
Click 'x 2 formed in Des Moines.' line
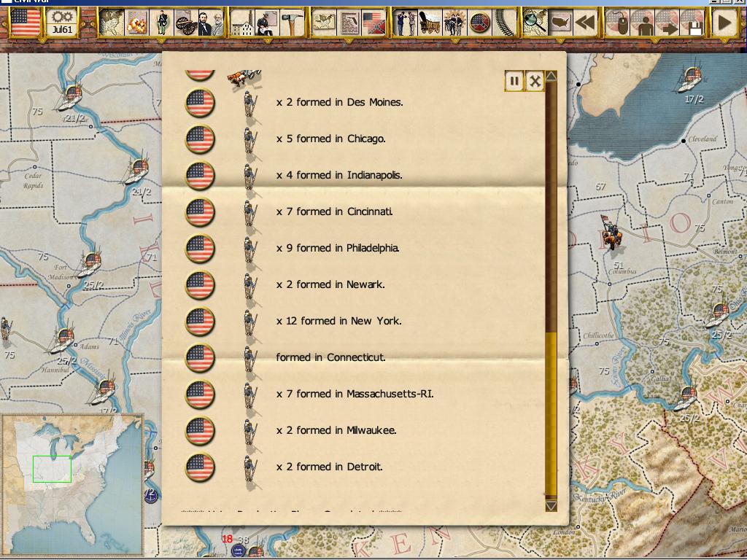click(x=339, y=102)
